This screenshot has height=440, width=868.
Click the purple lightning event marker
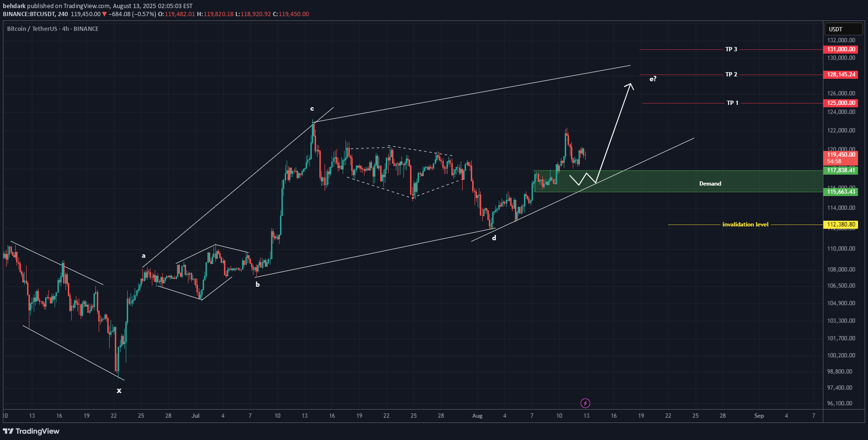tap(585, 403)
